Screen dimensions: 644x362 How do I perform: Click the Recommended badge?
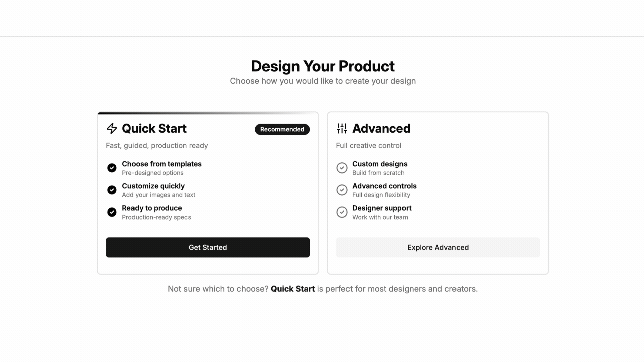282,129
